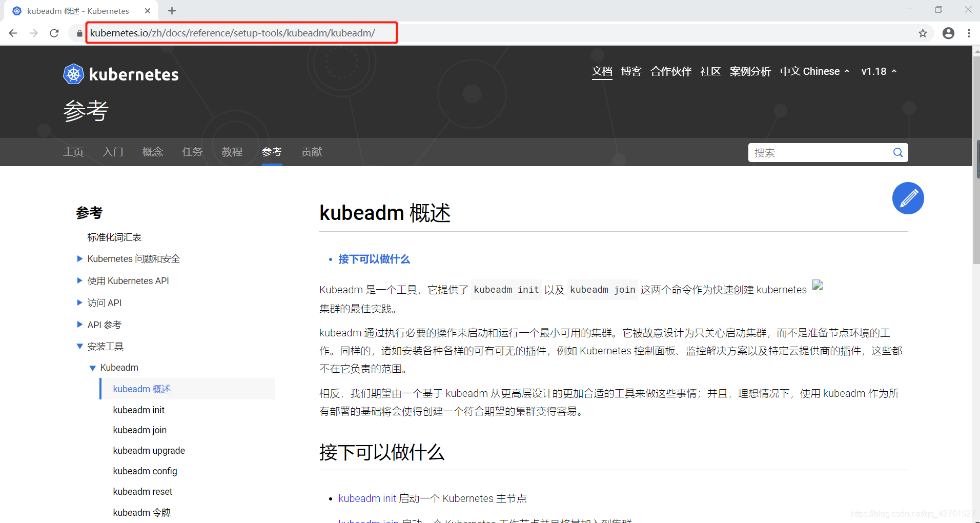Open kubeadm reset in sidebar
The width and height of the screenshot is (980, 523).
tap(142, 492)
